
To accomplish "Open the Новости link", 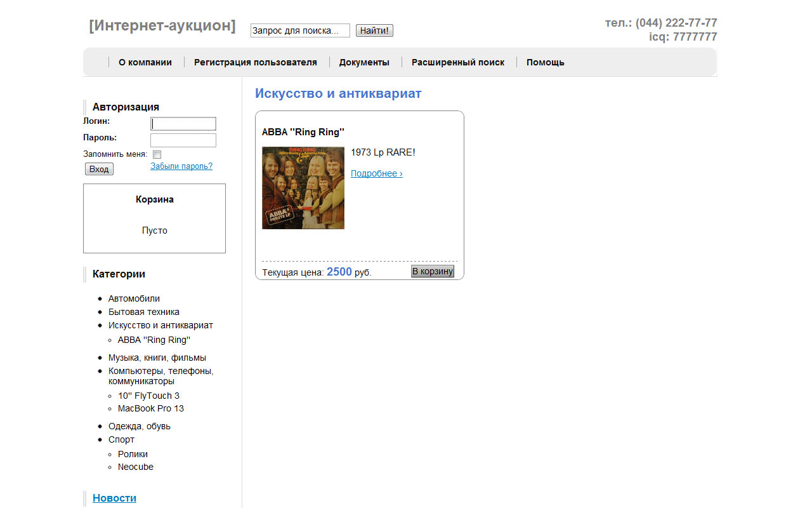I will click(x=114, y=498).
